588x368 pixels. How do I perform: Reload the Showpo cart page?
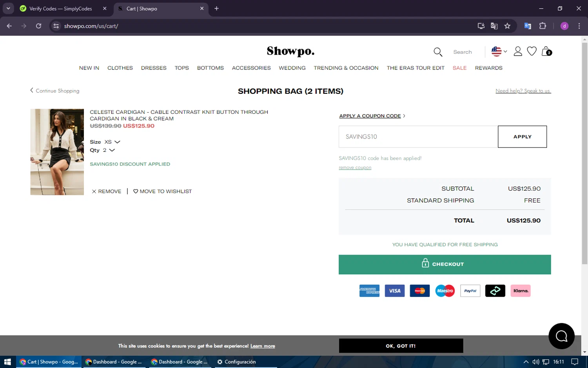(38, 26)
